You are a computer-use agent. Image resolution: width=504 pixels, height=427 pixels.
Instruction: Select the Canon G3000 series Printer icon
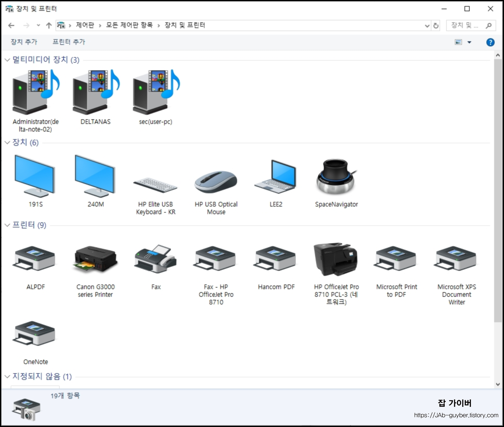(95, 259)
